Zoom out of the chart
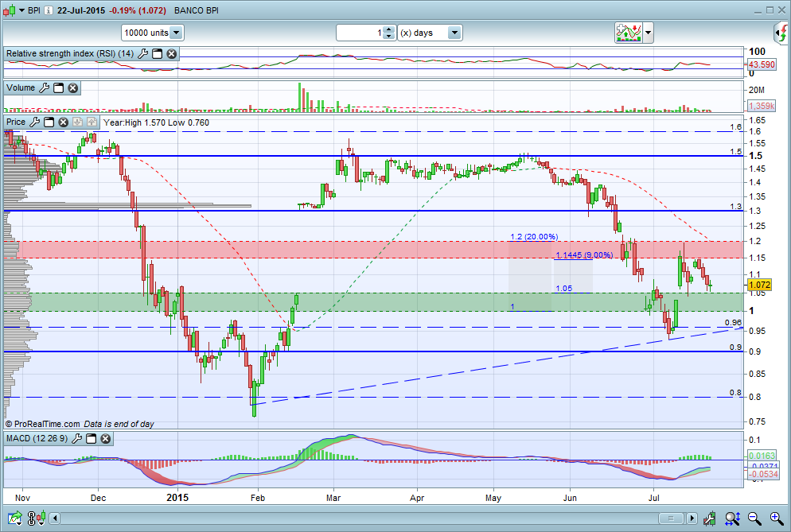791x532 pixels. [754, 518]
